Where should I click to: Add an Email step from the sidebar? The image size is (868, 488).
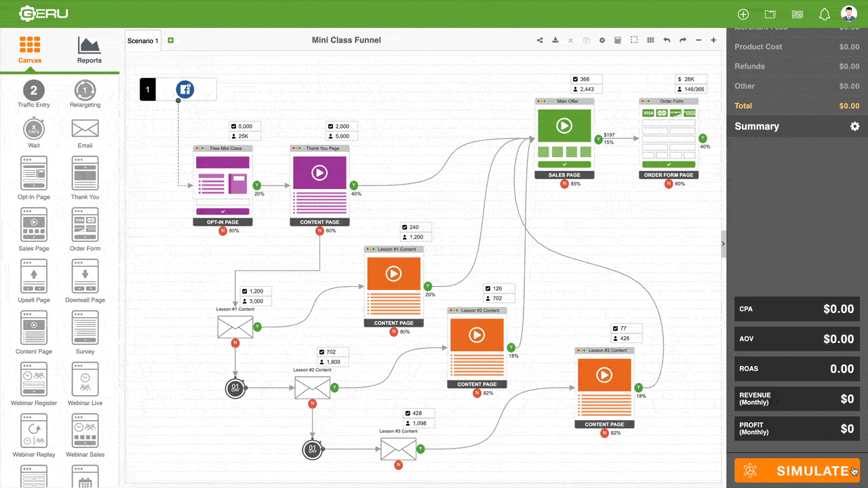point(84,129)
